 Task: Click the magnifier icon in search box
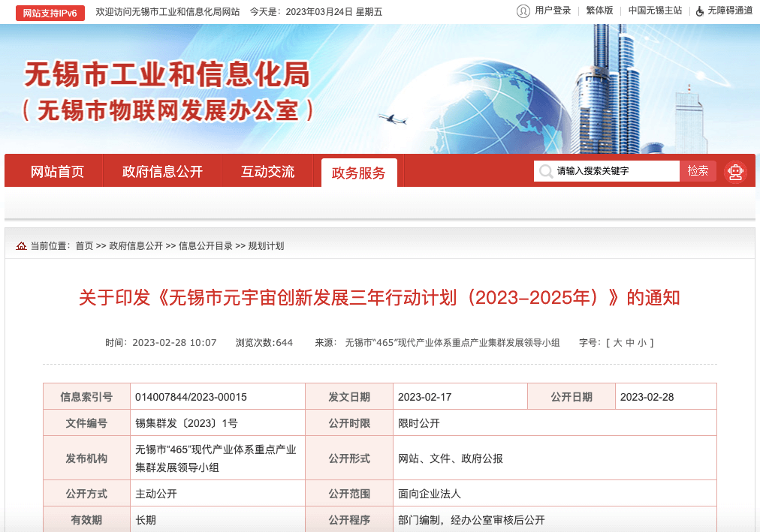546,171
